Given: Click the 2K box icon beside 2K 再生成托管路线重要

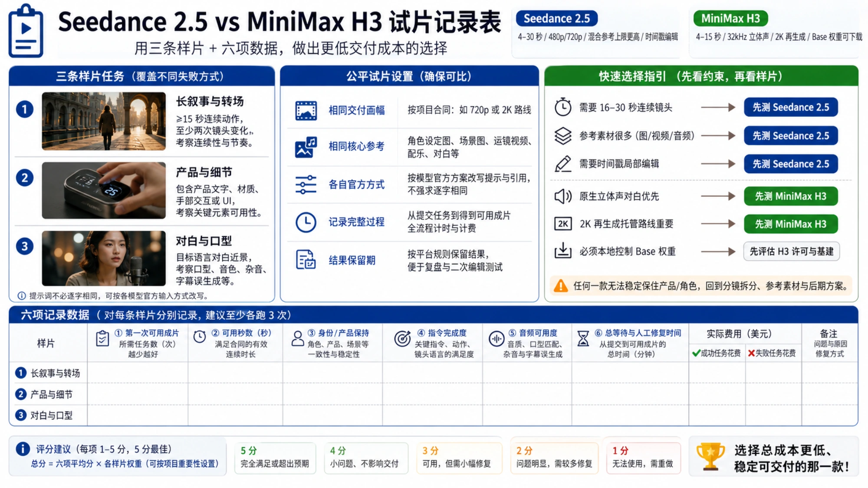Looking at the screenshot, I should 563,224.
